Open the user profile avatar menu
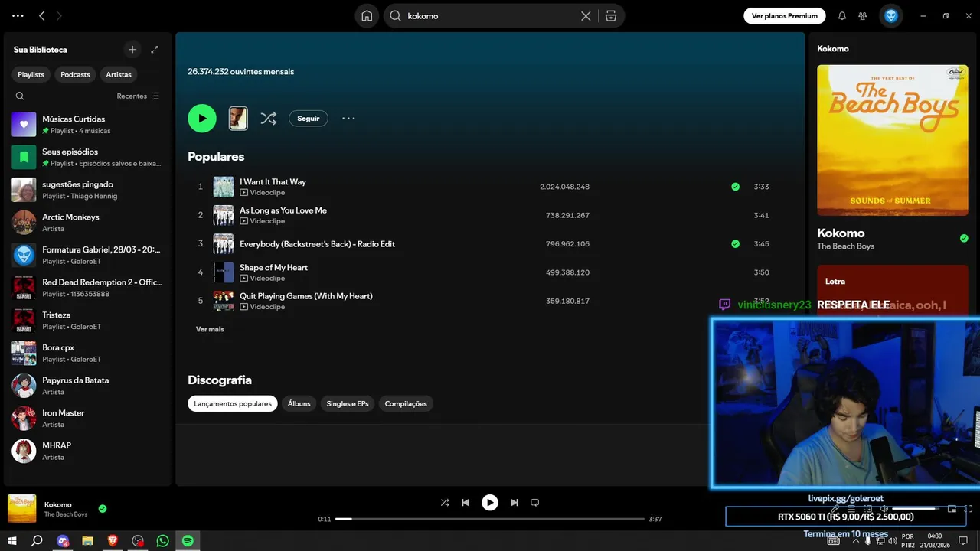Image resolution: width=980 pixels, height=551 pixels. (x=890, y=15)
